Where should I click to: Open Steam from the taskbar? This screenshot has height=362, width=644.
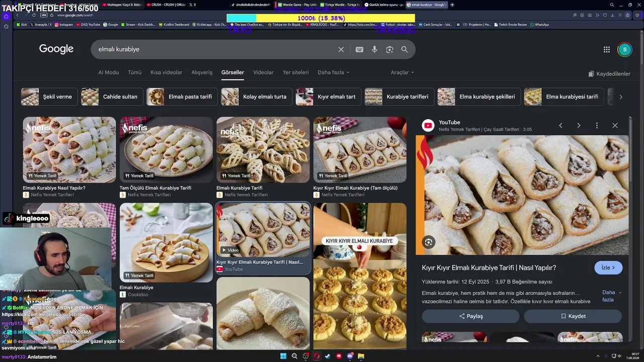click(328, 356)
